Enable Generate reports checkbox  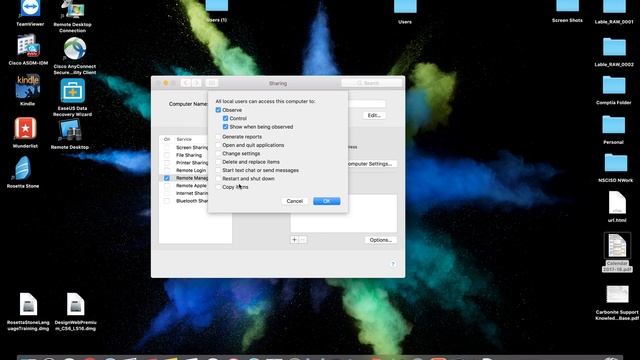tap(218, 137)
